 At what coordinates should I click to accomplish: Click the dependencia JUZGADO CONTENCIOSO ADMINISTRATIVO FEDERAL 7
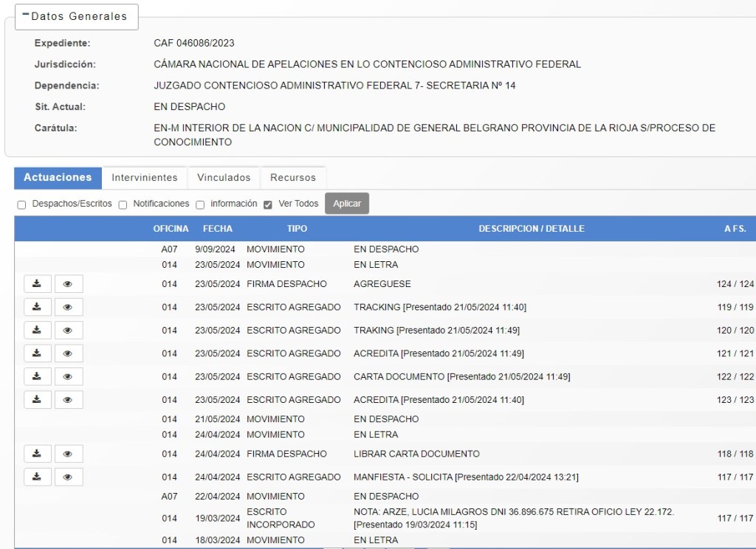[334, 86]
